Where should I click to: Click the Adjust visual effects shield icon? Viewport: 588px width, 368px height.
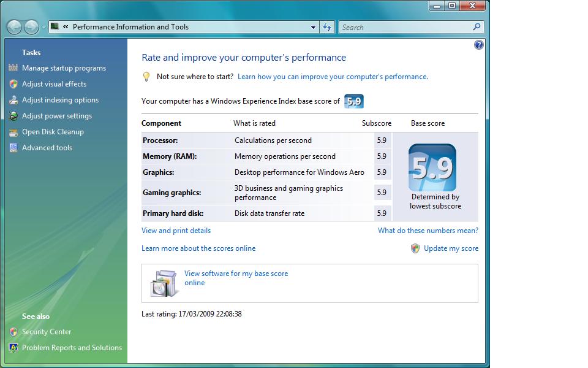[13, 84]
